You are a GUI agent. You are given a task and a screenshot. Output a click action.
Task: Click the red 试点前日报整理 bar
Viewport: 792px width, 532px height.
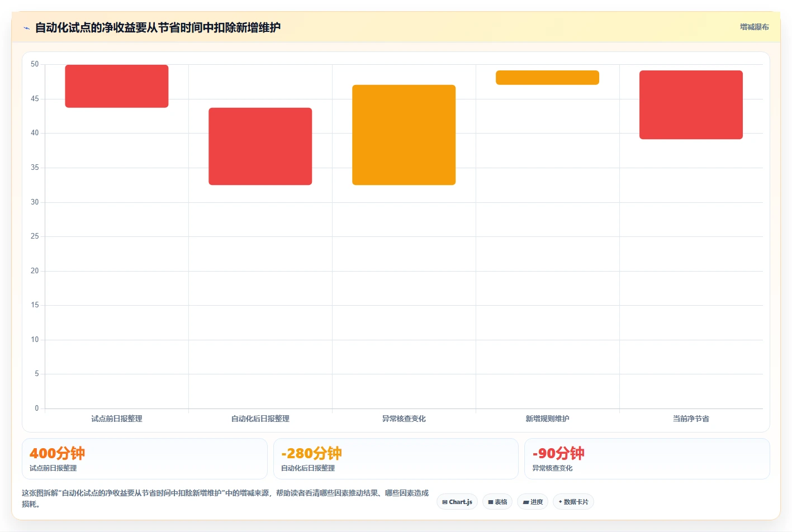(117, 86)
